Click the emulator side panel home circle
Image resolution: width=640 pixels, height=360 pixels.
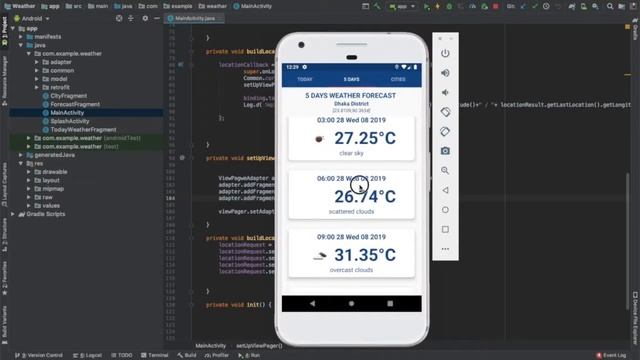(445, 210)
